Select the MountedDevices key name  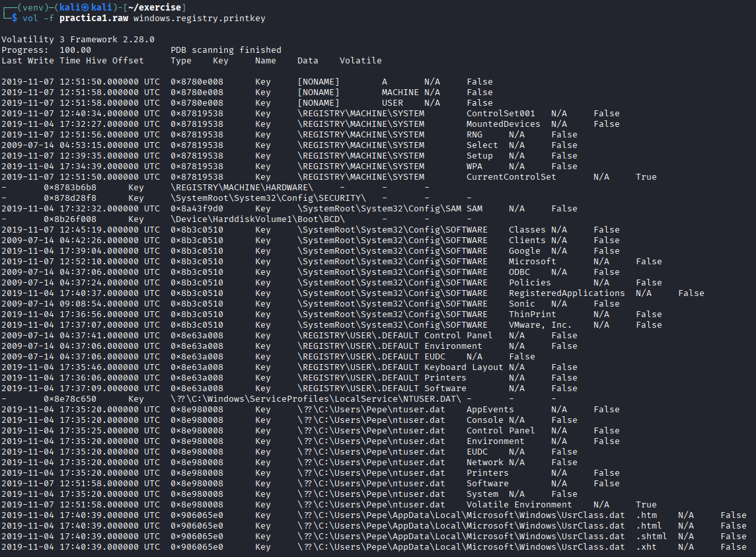(x=503, y=124)
